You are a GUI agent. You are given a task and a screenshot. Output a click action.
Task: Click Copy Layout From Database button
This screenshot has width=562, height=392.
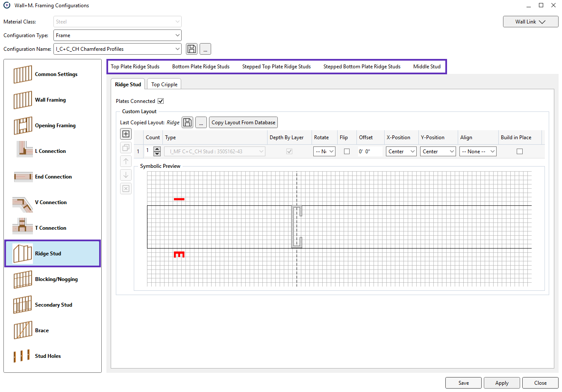pos(243,123)
